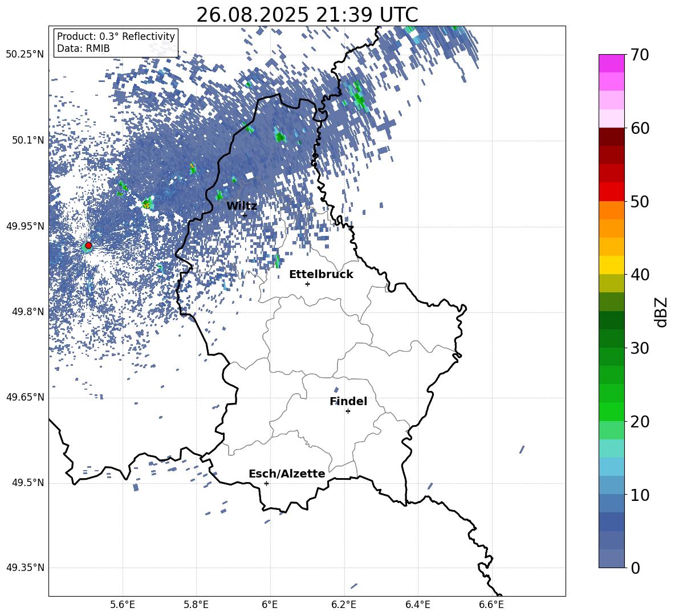Click the 50.25°N latitude label

coord(25,55)
